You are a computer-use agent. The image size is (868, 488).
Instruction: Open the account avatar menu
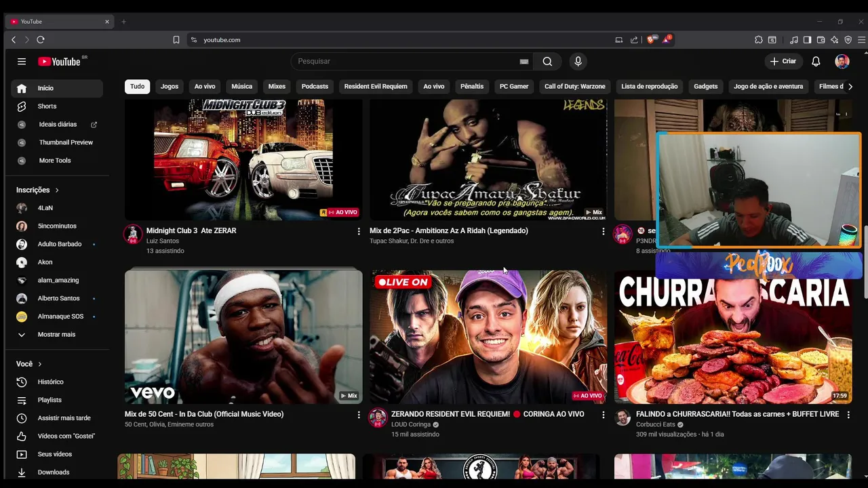pyautogui.click(x=842, y=61)
